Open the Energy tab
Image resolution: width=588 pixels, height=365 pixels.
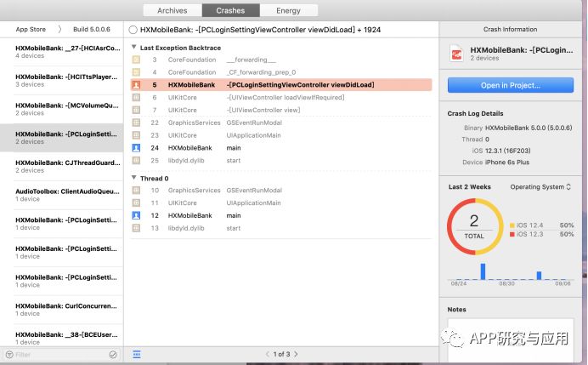288,10
